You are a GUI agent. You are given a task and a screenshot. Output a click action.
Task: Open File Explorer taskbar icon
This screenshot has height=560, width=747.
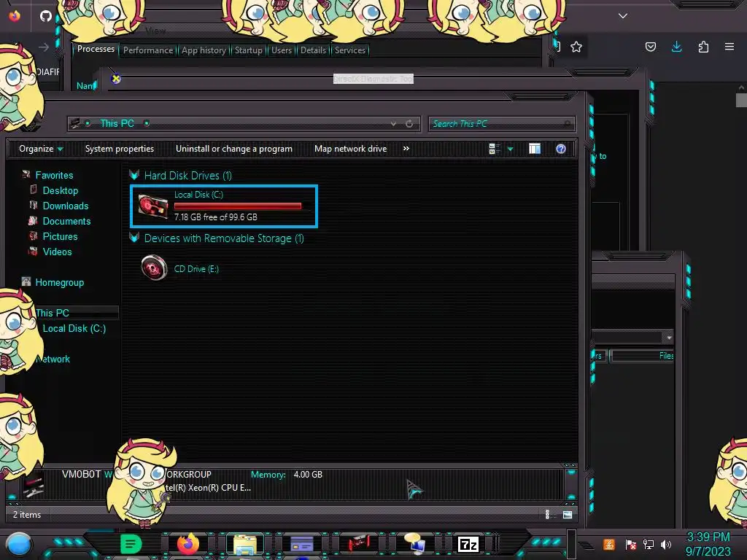coord(245,544)
